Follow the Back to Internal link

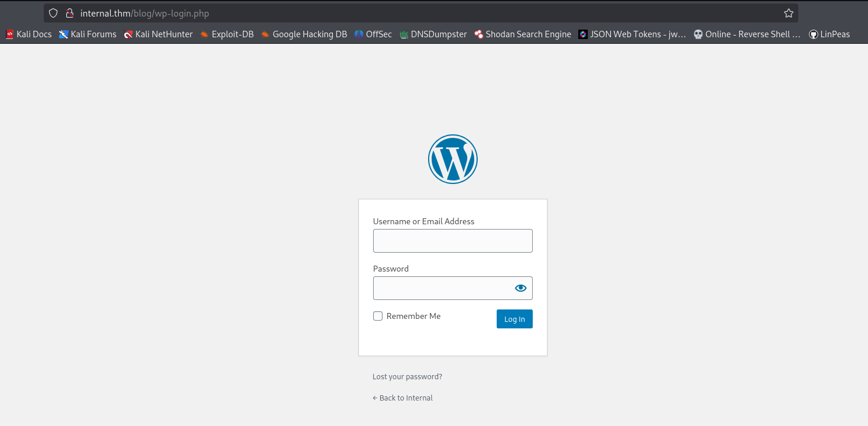(403, 398)
